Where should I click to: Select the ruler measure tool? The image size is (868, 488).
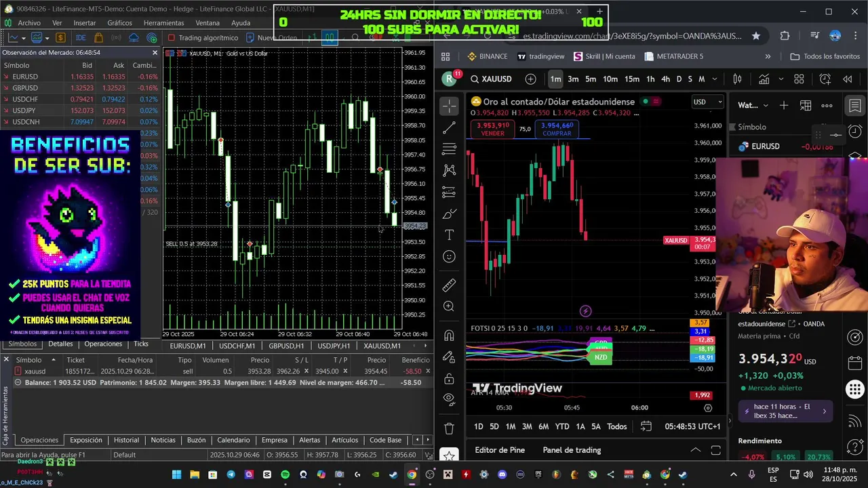(449, 285)
